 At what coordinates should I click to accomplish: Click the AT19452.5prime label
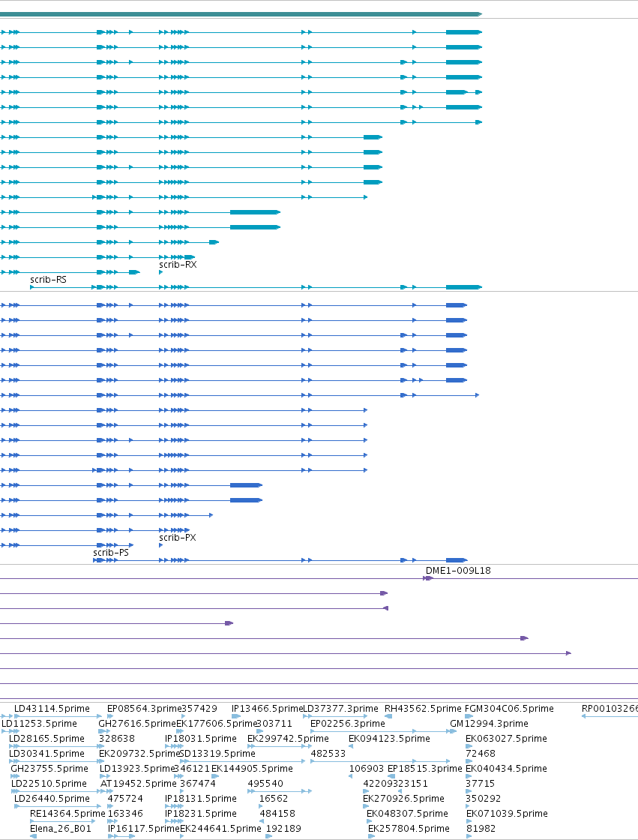coord(138,784)
